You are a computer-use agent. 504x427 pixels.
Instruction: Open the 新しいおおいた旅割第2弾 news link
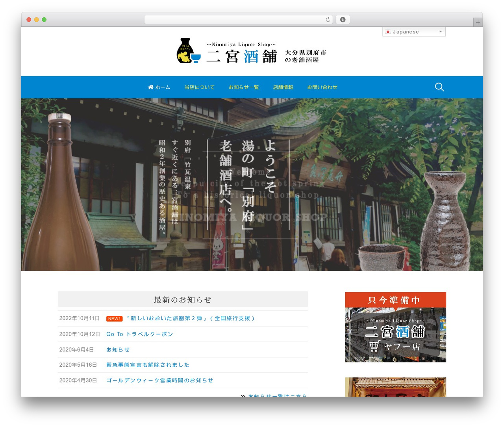[191, 318]
